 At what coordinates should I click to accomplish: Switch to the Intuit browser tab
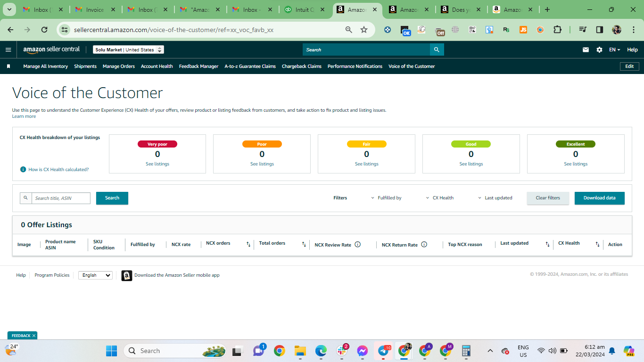click(x=304, y=9)
